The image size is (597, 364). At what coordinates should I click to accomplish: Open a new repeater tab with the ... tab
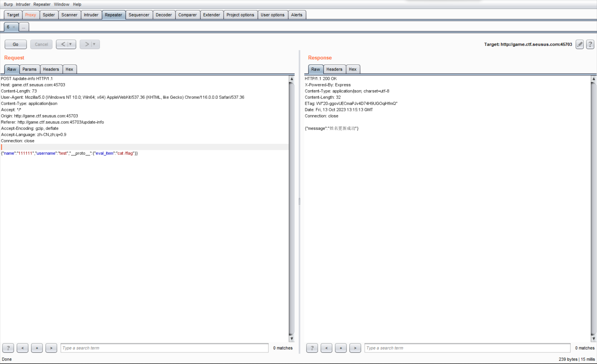tap(24, 27)
